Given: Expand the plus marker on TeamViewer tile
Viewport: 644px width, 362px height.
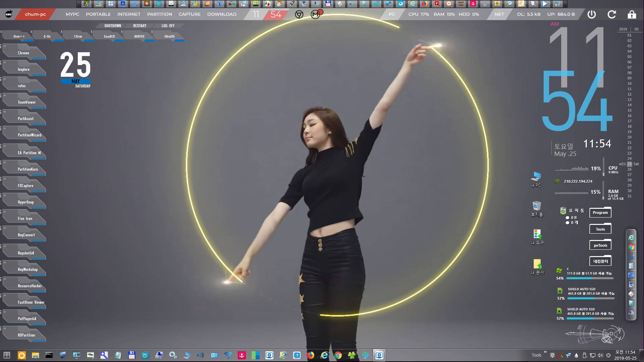Looking at the screenshot, I should [5, 96].
